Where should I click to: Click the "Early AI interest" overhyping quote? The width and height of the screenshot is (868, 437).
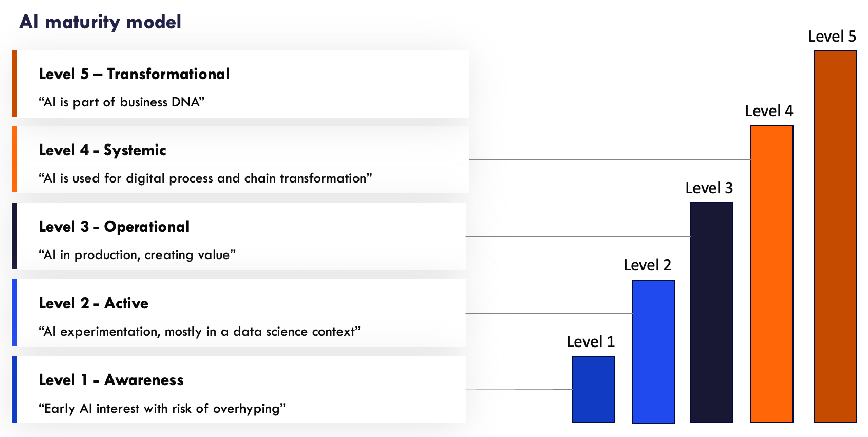(162, 409)
